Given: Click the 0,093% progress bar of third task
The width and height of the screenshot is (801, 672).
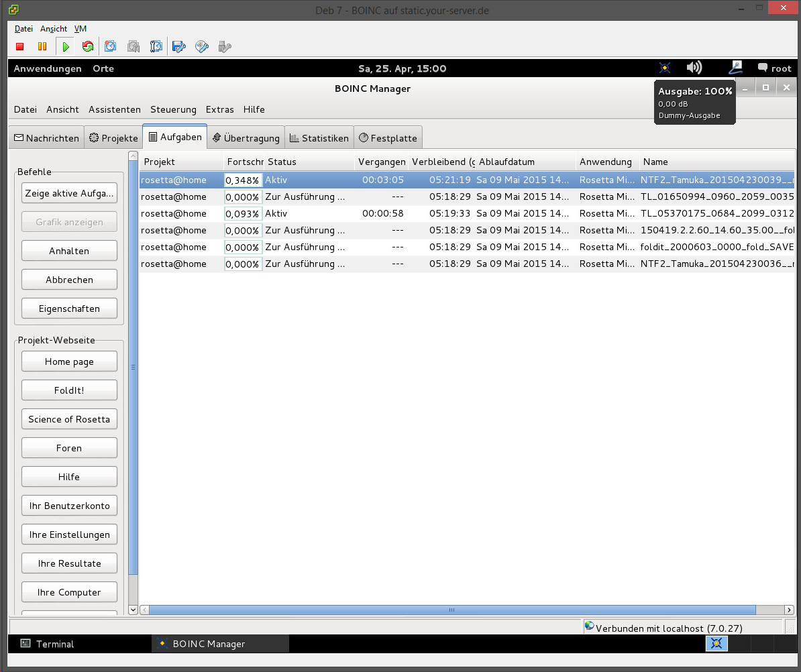Looking at the screenshot, I should click(x=243, y=214).
